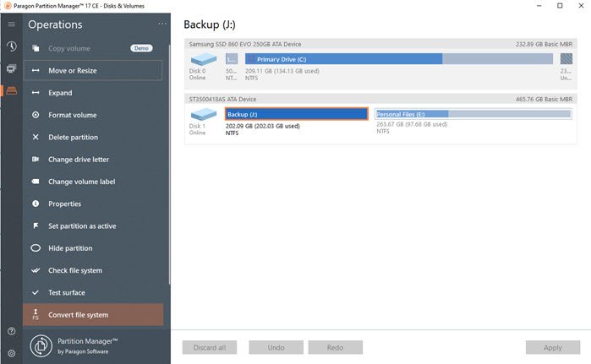Click the Paragon Partition Manager logo icon
The image size is (591, 364).
[41, 346]
